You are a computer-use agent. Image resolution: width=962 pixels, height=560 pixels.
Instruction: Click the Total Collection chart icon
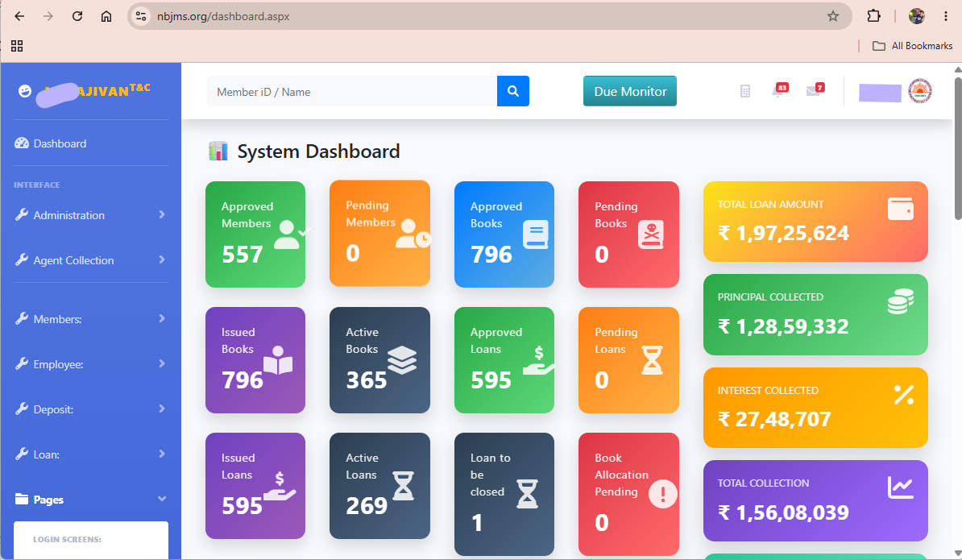coord(901,487)
